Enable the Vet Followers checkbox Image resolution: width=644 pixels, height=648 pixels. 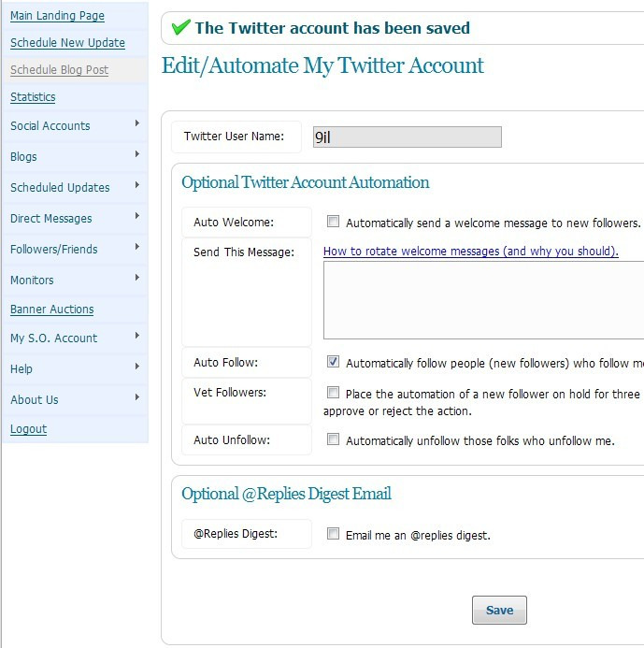(x=333, y=392)
